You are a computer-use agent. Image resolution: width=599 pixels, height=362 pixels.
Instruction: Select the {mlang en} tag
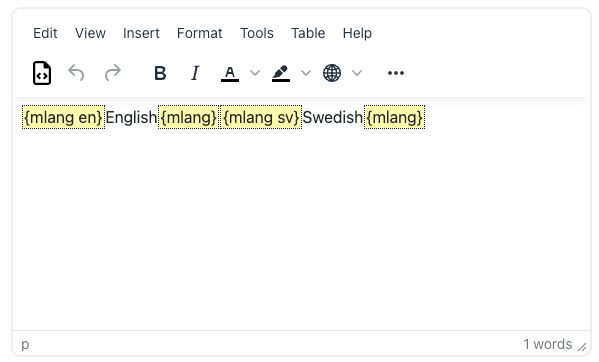63,117
